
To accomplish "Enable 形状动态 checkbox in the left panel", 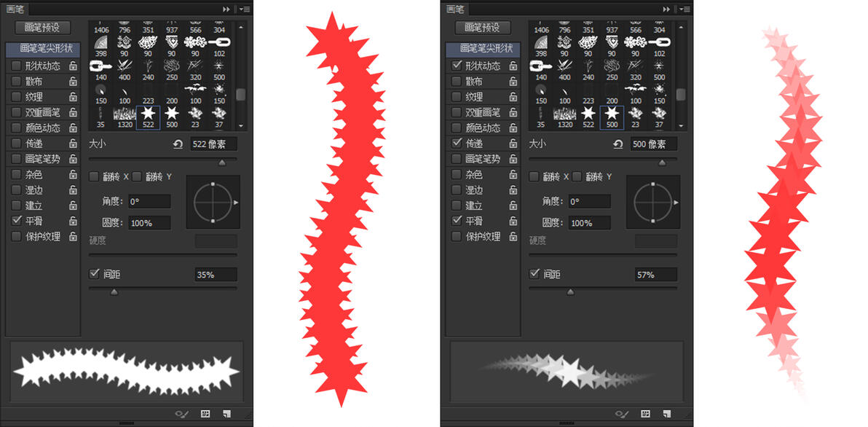I will coord(16,66).
